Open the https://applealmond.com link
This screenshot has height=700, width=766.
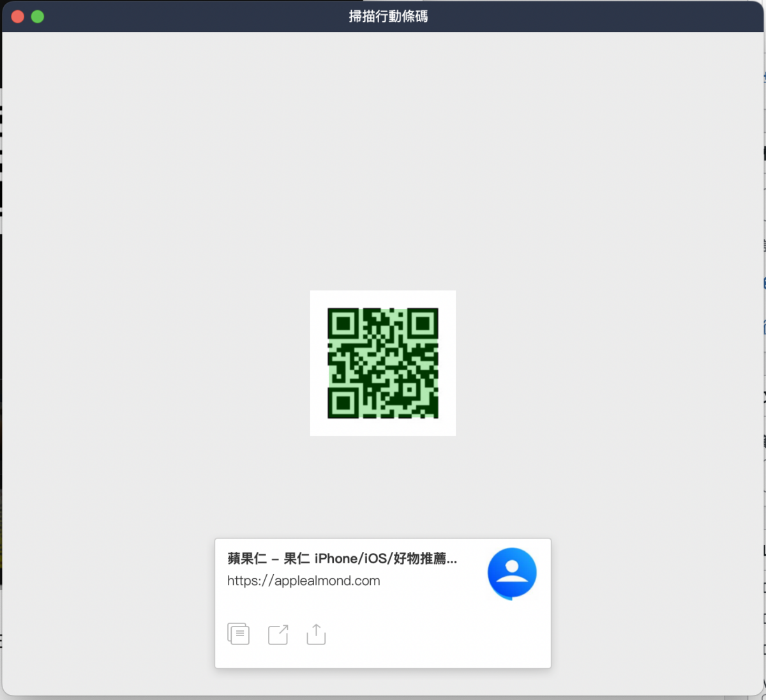click(x=304, y=581)
